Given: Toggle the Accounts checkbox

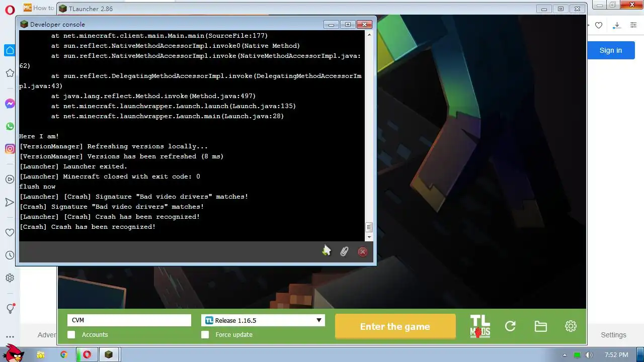Looking at the screenshot, I should coord(71,334).
